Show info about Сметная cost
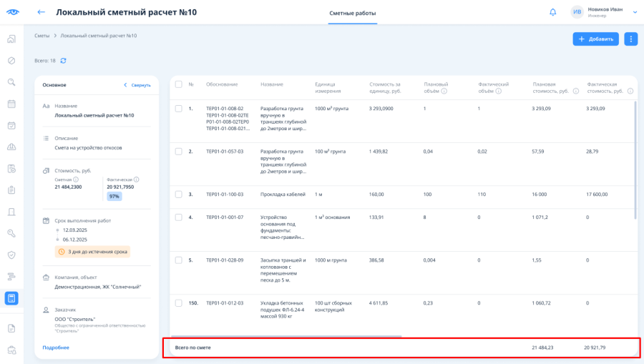Image resolution: width=644 pixels, height=364 pixels. [x=76, y=179]
